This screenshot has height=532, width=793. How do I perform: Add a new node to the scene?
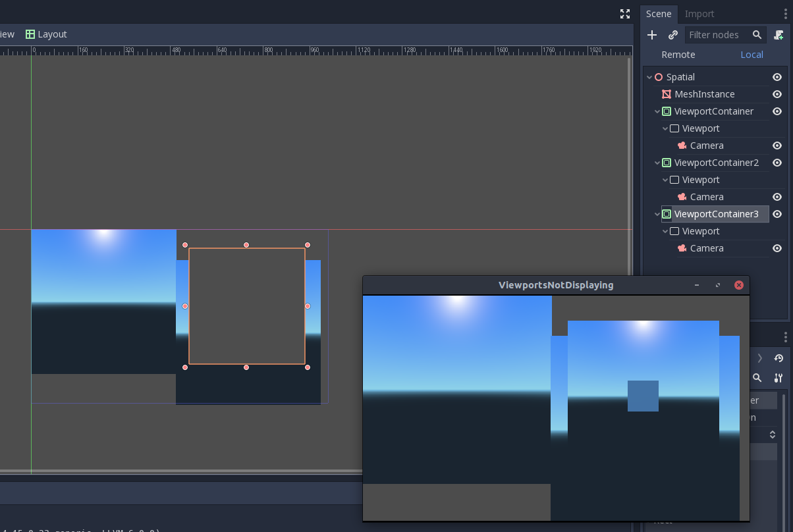point(651,35)
